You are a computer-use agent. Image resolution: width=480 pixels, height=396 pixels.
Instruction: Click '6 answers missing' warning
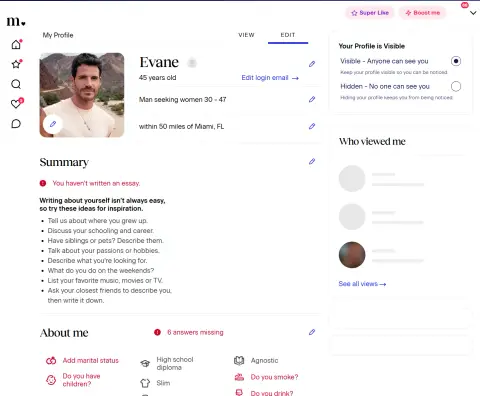click(x=195, y=332)
